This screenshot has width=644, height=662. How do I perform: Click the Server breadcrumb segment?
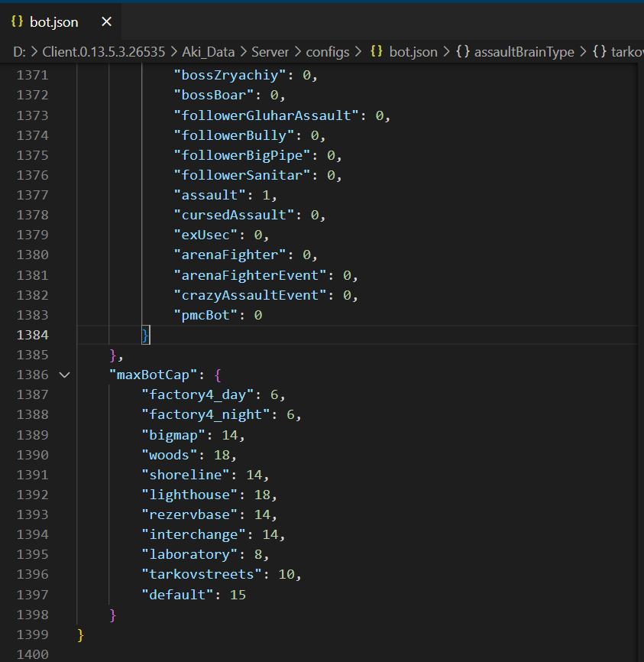[271, 52]
